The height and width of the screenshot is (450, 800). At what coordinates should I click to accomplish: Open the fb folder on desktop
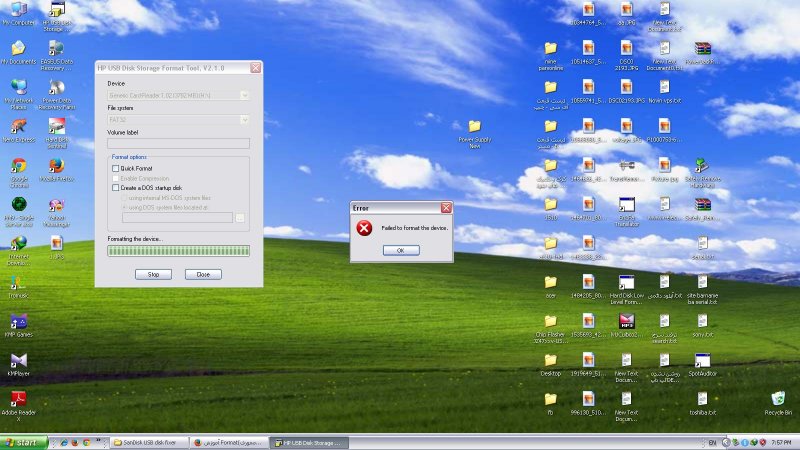tap(551, 404)
